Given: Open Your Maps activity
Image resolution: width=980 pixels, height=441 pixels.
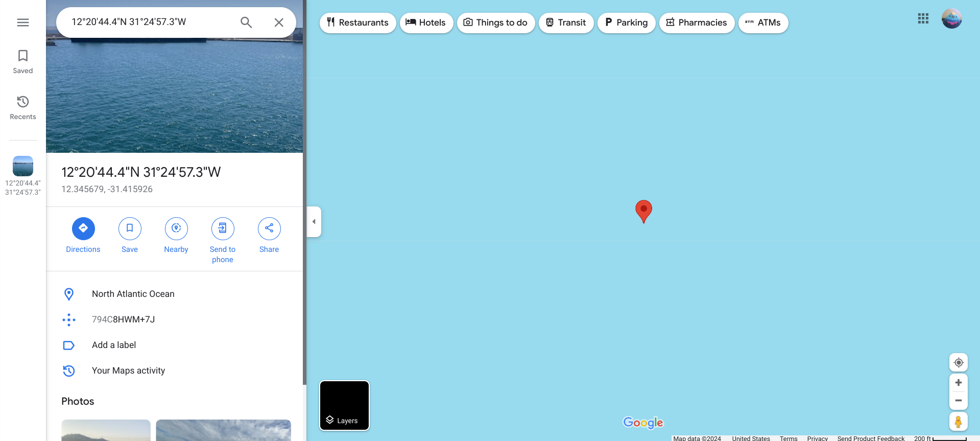Looking at the screenshot, I should (x=175, y=370).
